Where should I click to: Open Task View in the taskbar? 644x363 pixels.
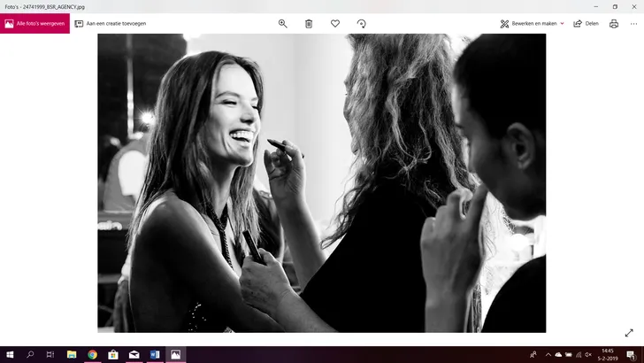pos(50,354)
